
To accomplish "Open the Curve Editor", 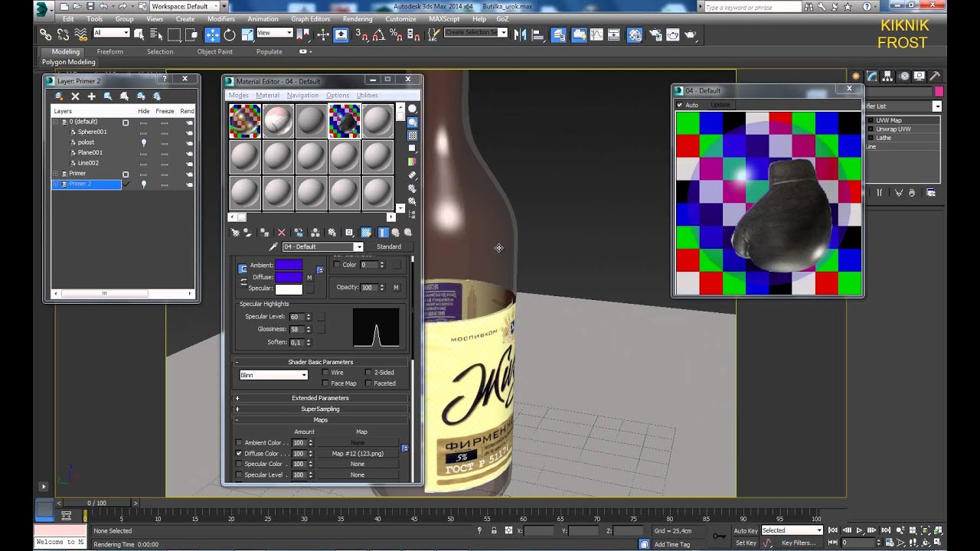I will click(x=596, y=34).
